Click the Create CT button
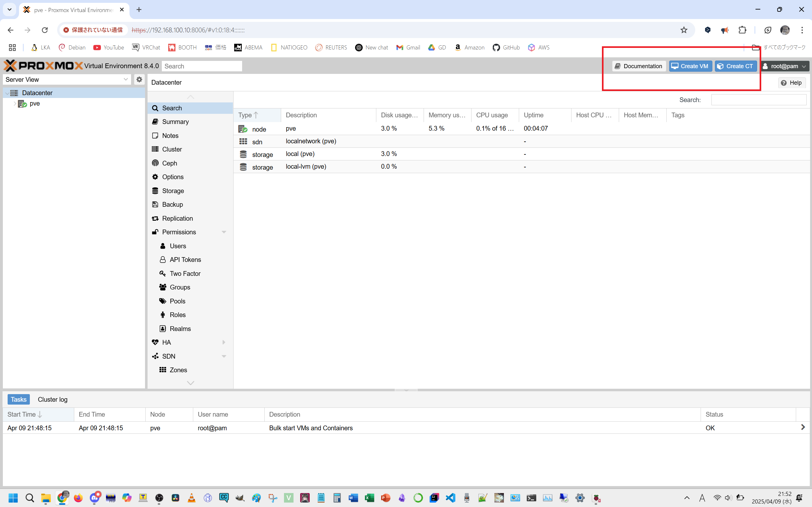 pos(736,66)
